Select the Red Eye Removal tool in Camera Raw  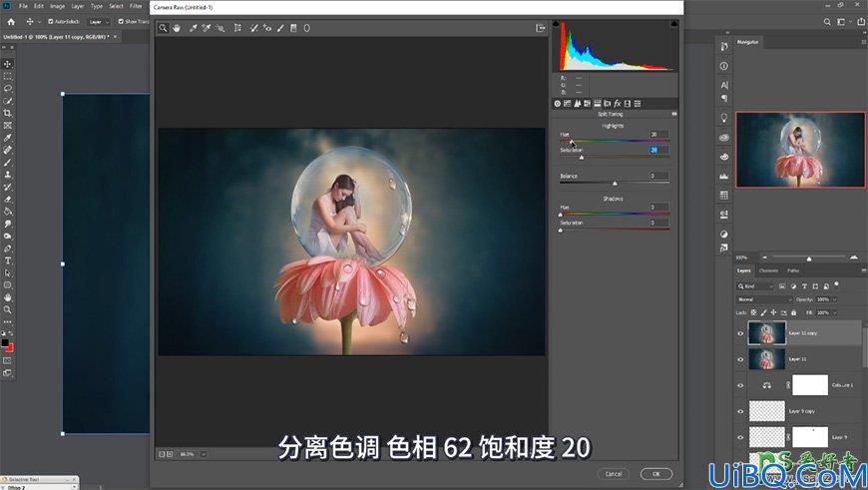pyautogui.click(x=266, y=28)
